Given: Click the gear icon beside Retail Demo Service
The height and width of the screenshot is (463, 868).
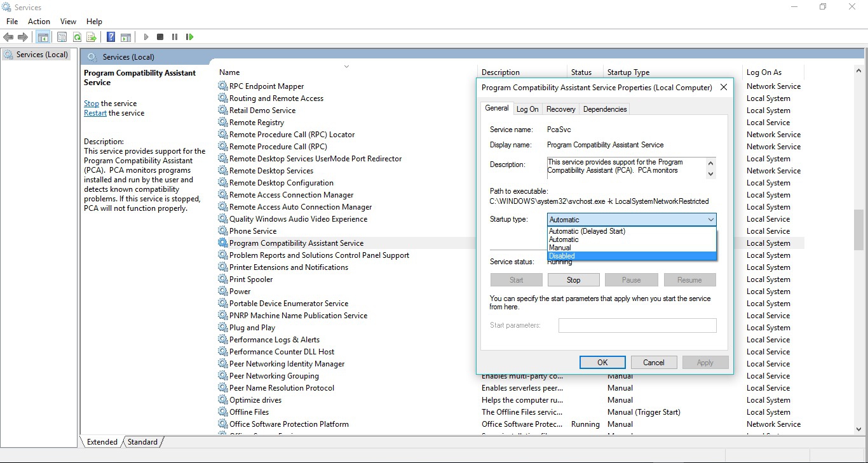Looking at the screenshot, I should pyautogui.click(x=222, y=111).
